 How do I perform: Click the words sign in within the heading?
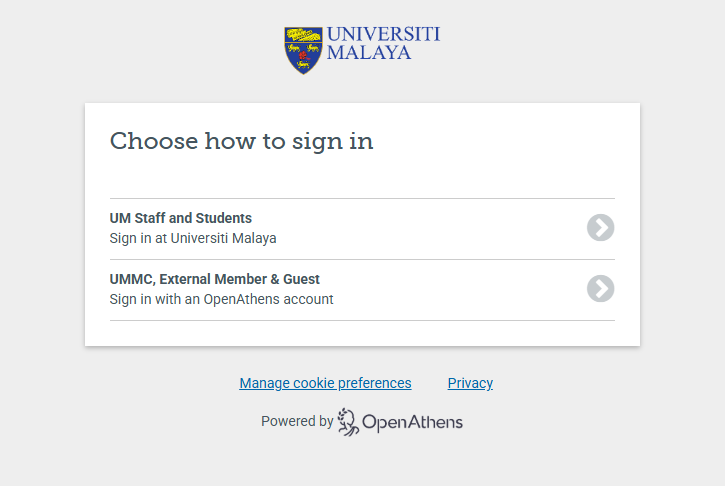click(x=332, y=141)
